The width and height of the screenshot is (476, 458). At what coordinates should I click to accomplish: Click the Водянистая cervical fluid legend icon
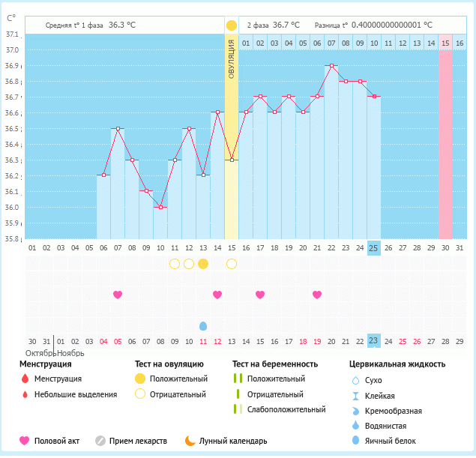click(355, 425)
